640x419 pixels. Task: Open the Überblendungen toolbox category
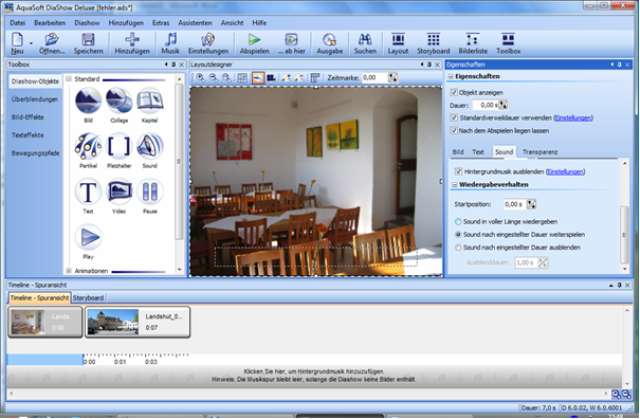(x=34, y=99)
